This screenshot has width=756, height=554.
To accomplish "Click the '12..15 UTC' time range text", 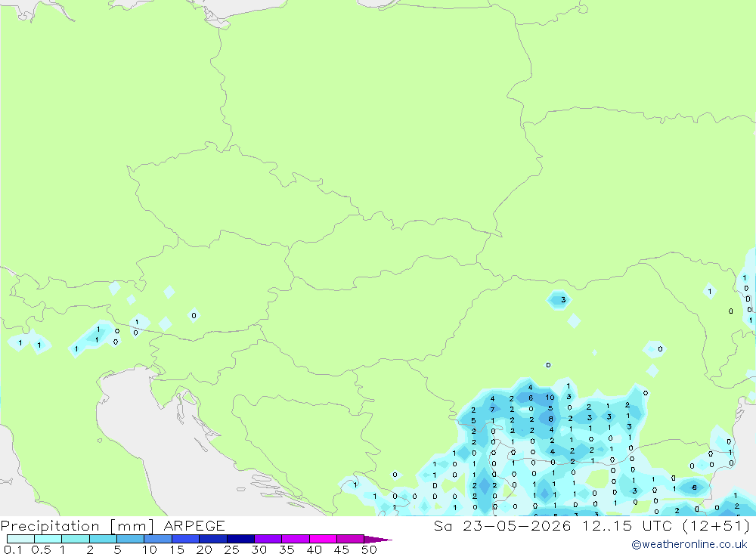I will click(627, 525).
